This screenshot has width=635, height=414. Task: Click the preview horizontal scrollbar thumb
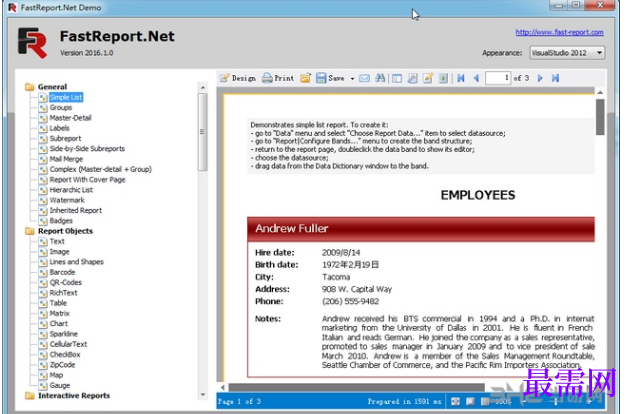356,387
